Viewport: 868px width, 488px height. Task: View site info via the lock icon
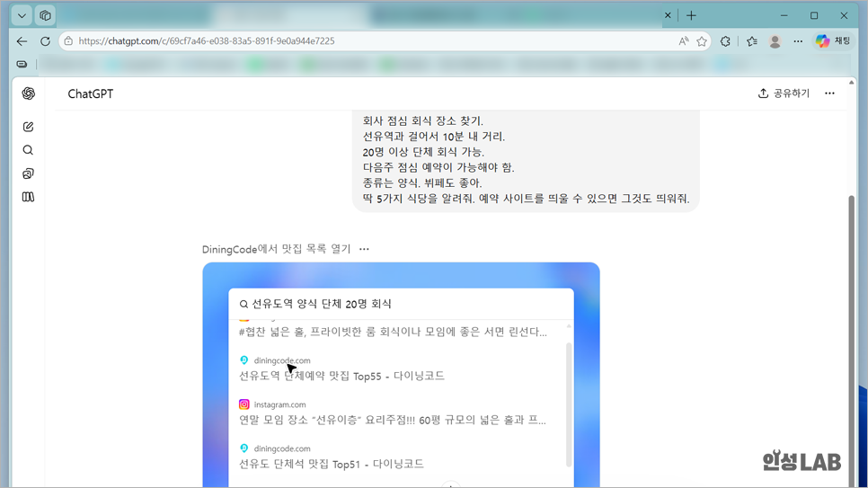(68, 41)
